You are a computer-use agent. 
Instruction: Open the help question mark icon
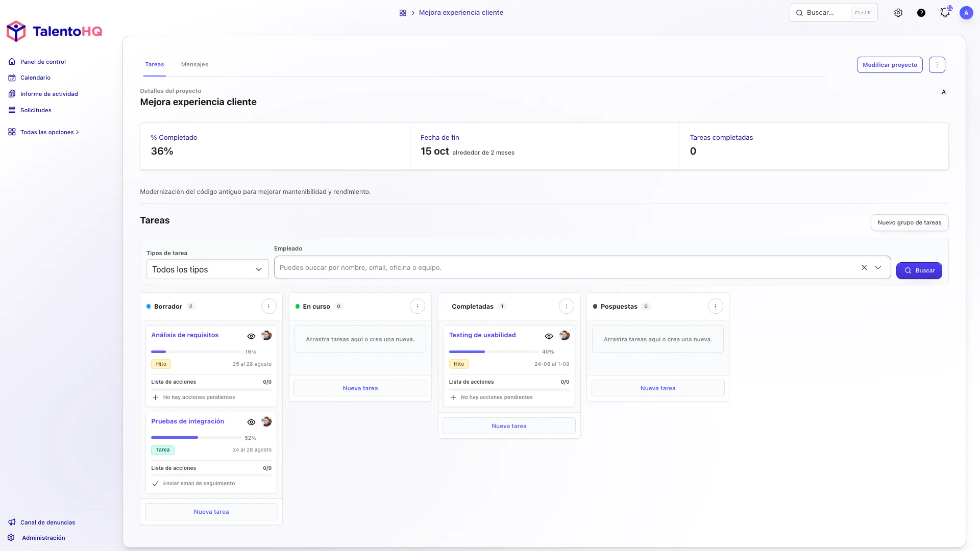point(921,13)
